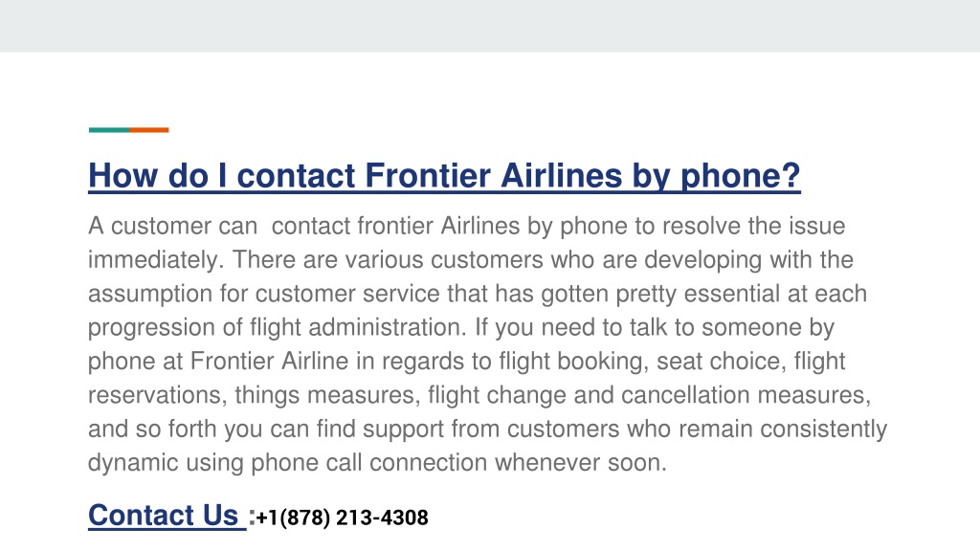The image size is (980, 551).
Task: Click the phone number +1(878) 213-4308
Action: pyautogui.click(x=343, y=518)
